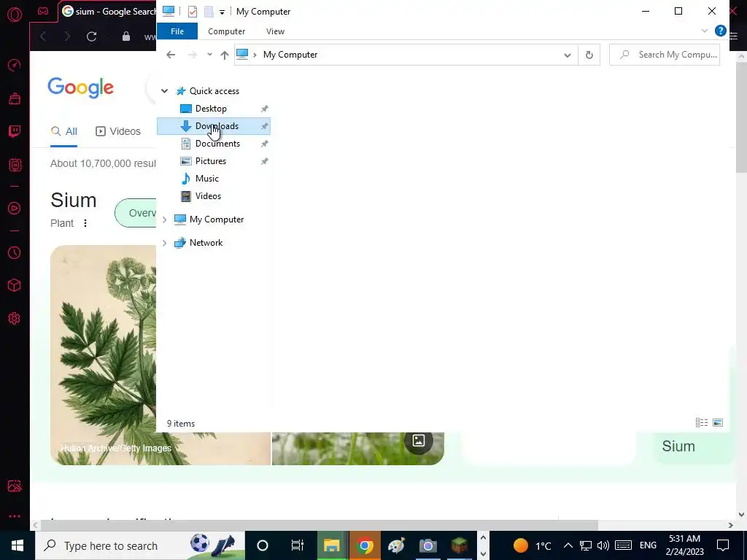Open the Opera History clock icon
747x560 pixels.
point(15,252)
